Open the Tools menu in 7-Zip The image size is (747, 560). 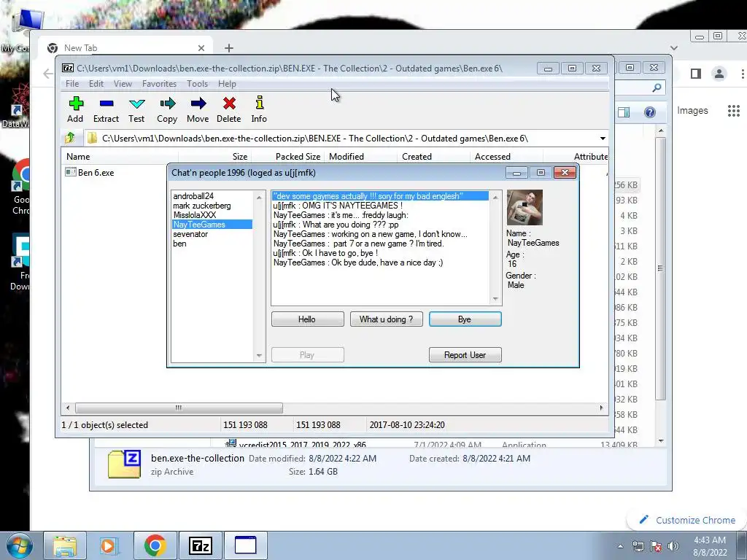coord(197,84)
